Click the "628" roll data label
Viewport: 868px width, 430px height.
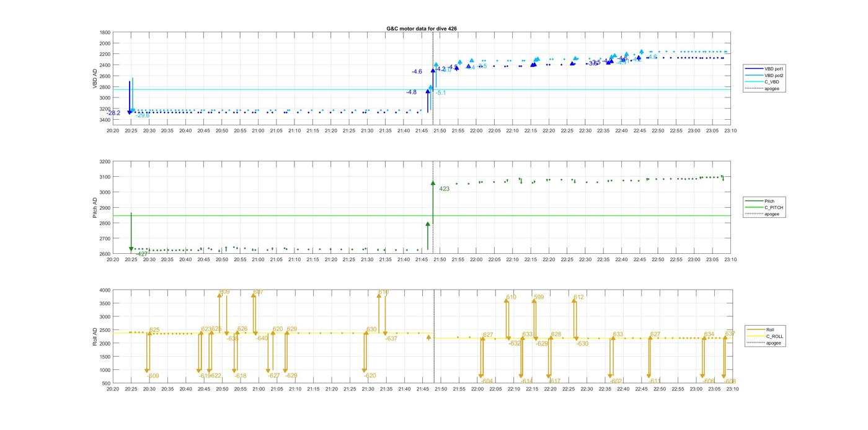tap(556, 334)
